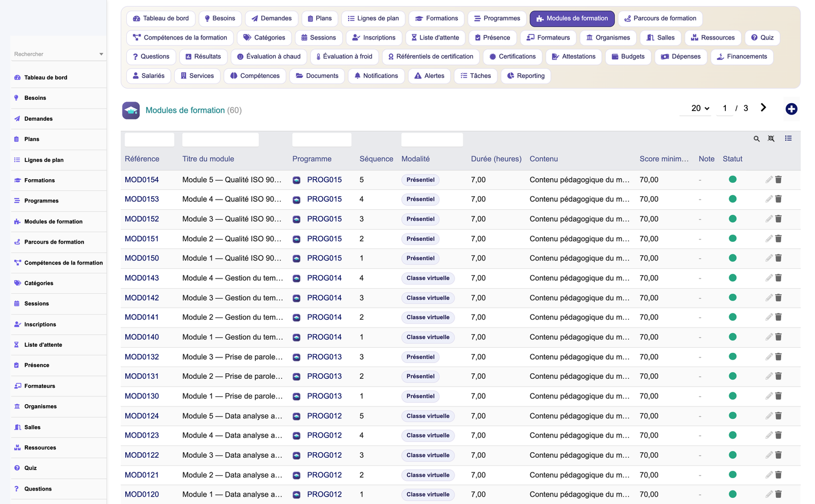The width and height of the screenshot is (815, 504).
Task: Click title 'Module 3 — Prise de parole…'
Action: (x=232, y=357)
